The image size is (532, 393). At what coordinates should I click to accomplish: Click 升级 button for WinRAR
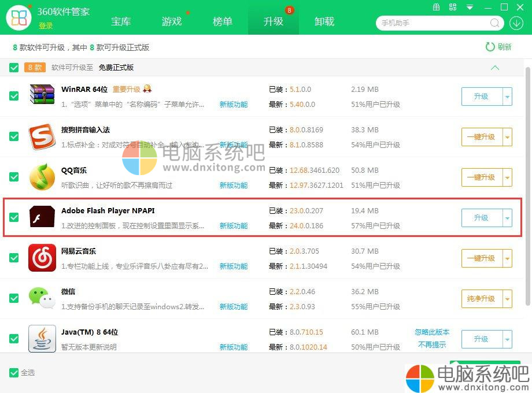tap(482, 97)
